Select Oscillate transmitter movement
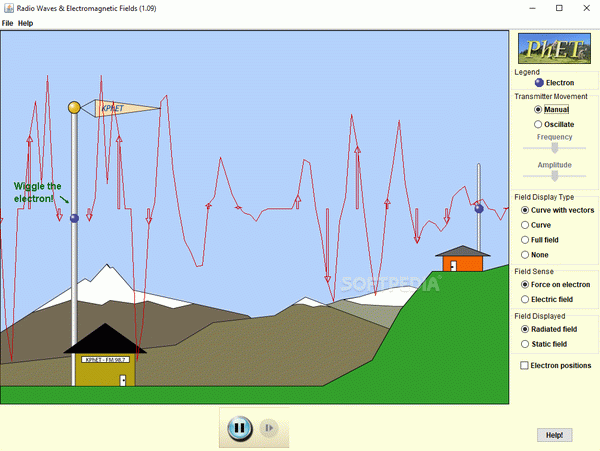The image size is (600, 451). [540, 124]
